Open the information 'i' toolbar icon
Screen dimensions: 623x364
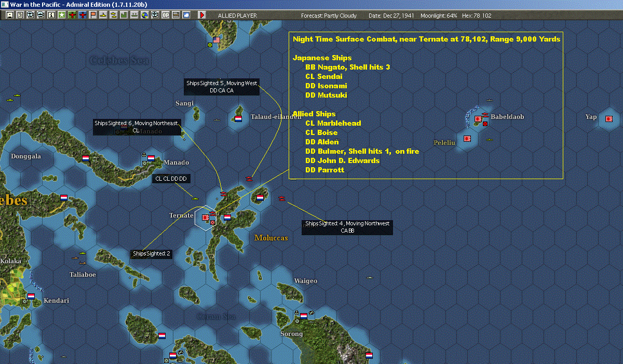click(51, 15)
